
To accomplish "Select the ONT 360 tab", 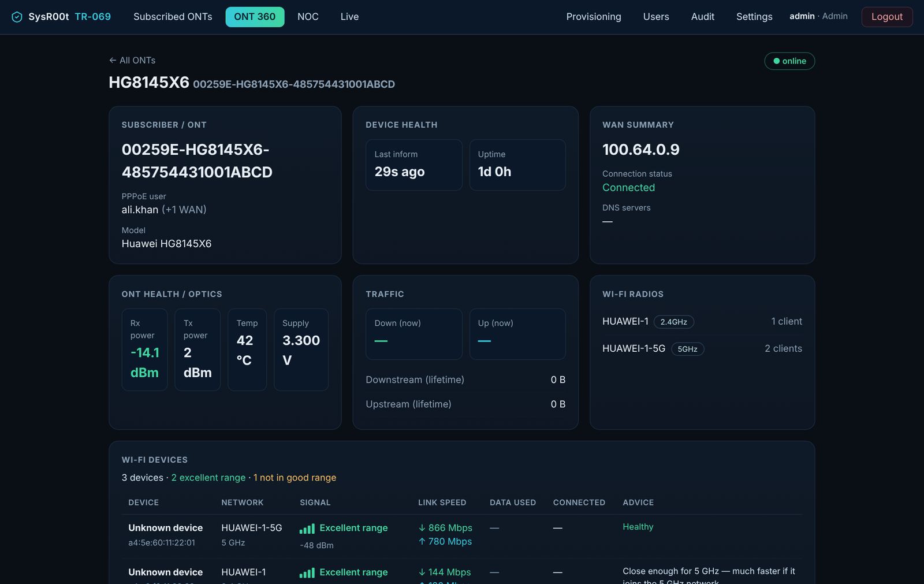I will (255, 17).
